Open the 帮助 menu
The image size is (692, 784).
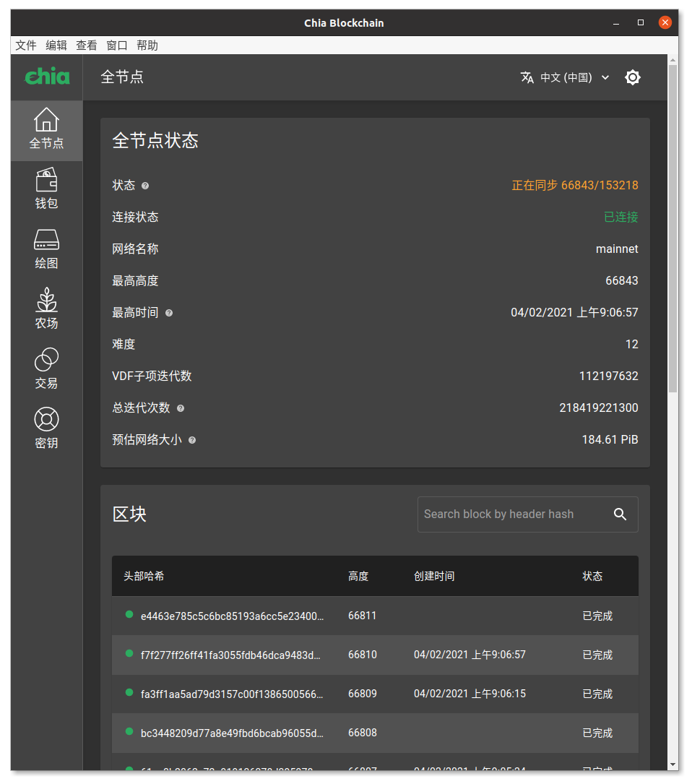147,46
